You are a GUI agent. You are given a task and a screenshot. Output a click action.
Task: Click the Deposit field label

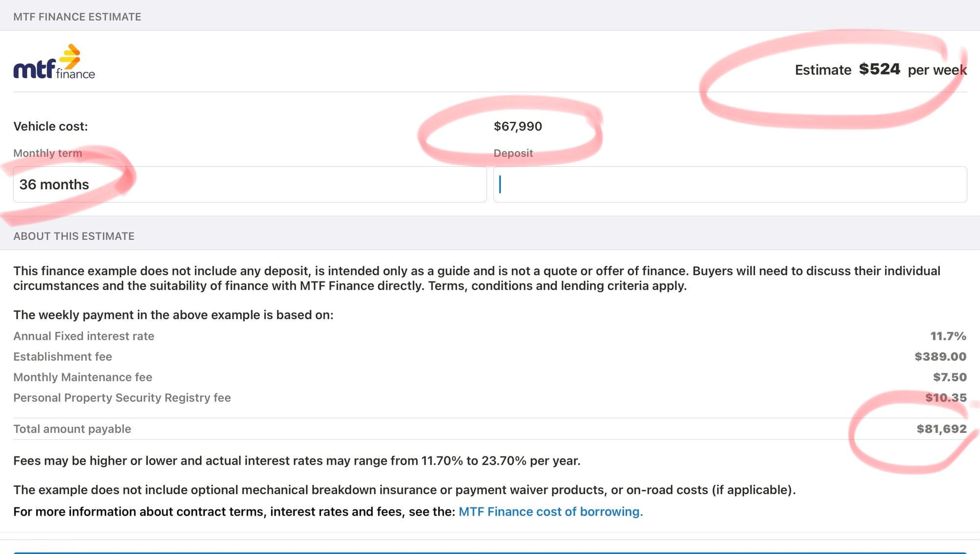click(x=513, y=153)
